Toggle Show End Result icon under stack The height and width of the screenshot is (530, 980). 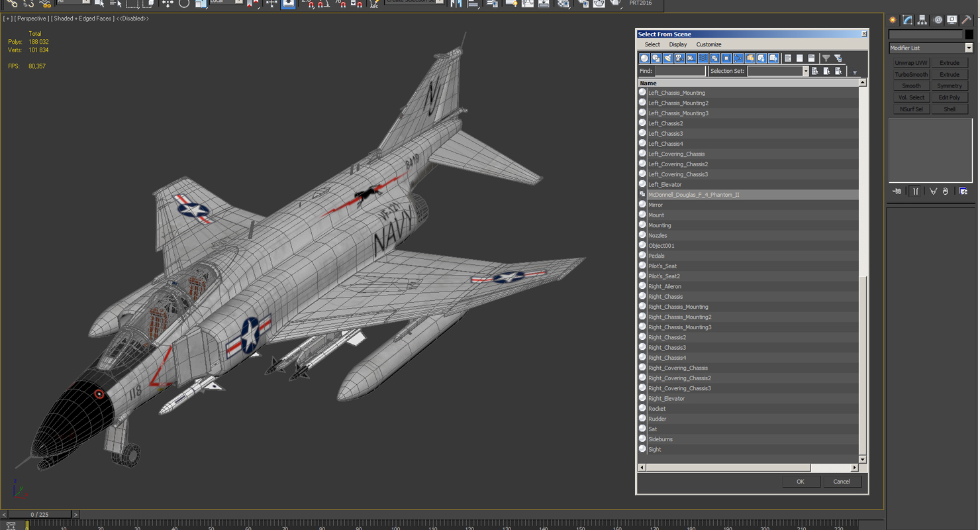click(x=915, y=191)
